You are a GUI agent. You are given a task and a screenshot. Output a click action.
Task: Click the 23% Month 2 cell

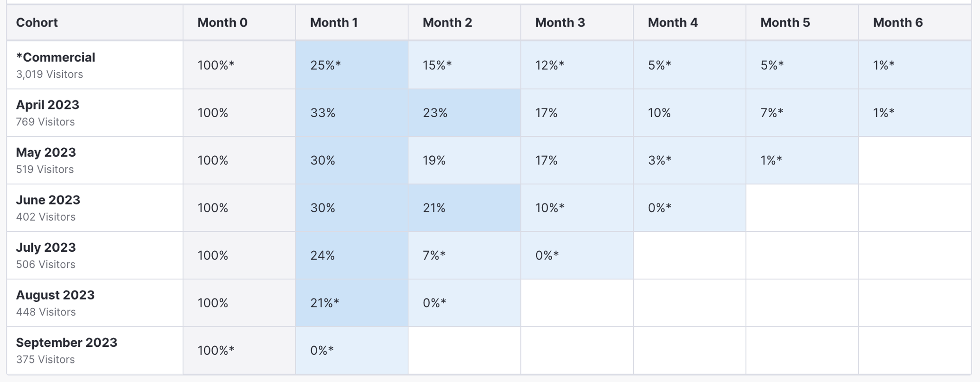point(465,113)
